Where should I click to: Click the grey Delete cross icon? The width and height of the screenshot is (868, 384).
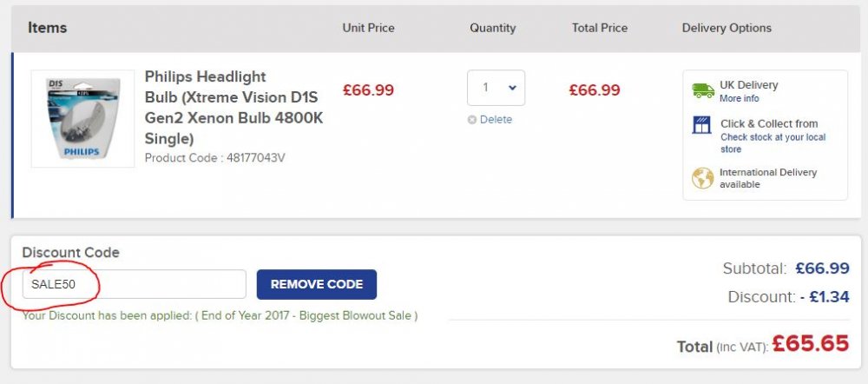471,120
